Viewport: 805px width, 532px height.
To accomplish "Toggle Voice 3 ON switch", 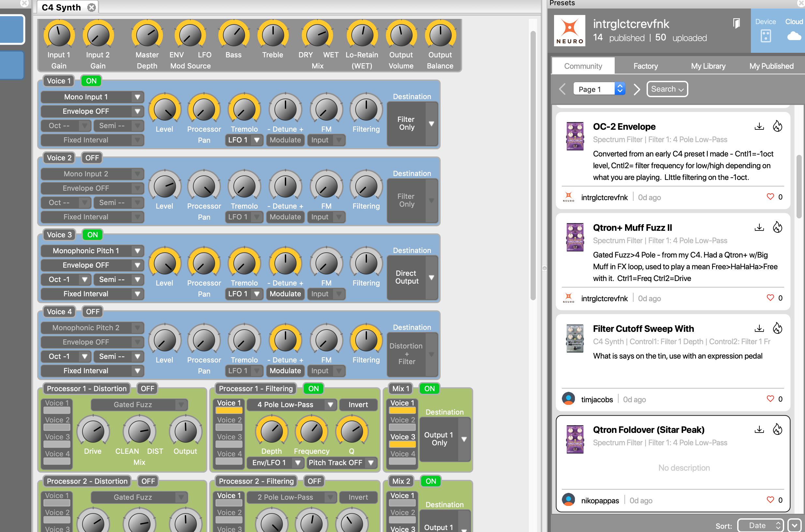I will click(93, 235).
